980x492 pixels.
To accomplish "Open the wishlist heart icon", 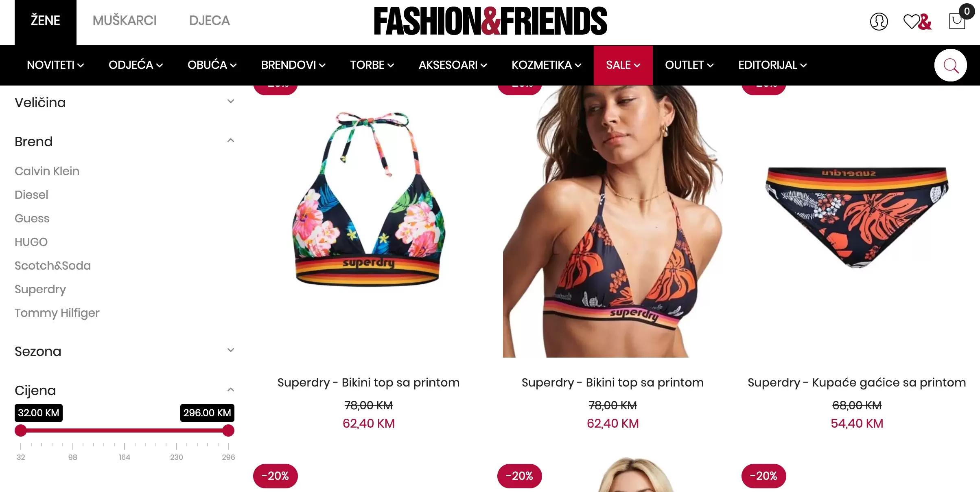I will click(x=917, y=22).
